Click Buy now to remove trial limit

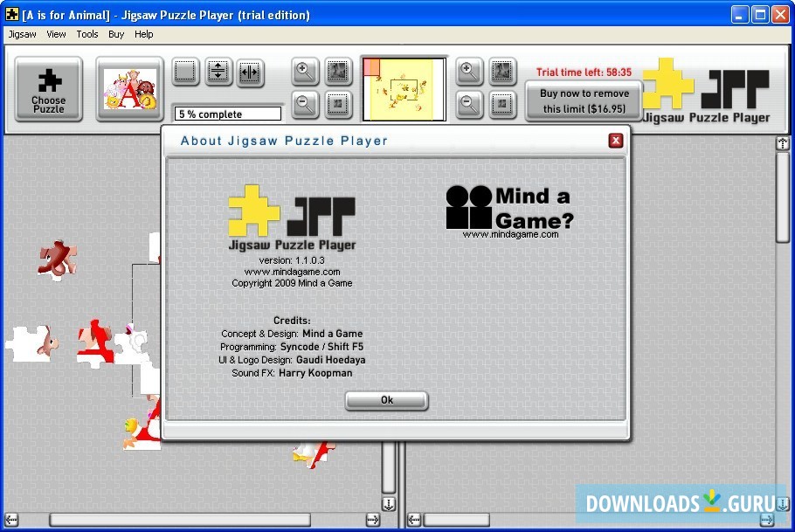click(x=583, y=99)
